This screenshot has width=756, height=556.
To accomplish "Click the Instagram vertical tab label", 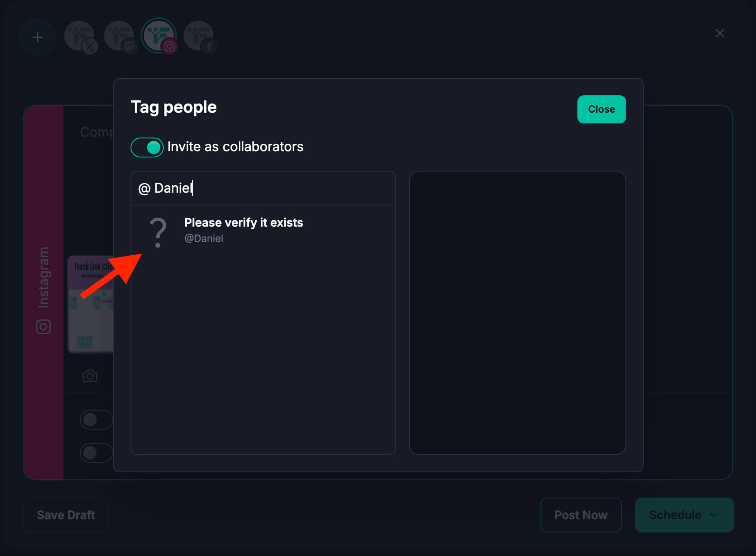I will 44,278.
